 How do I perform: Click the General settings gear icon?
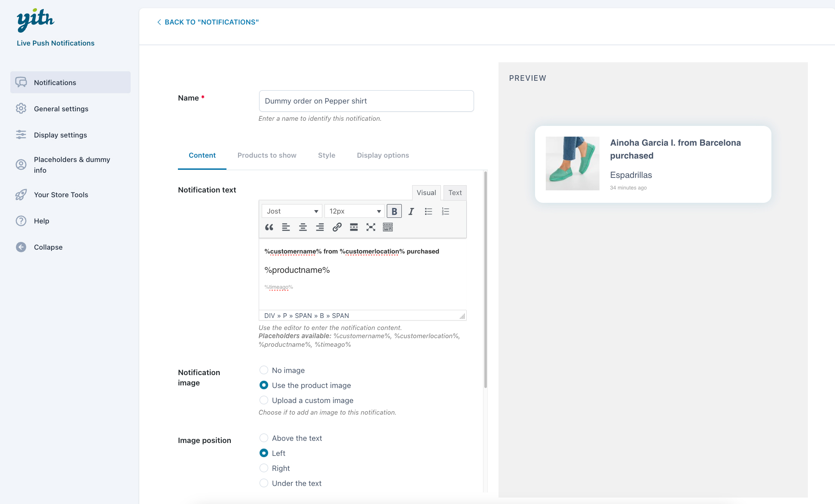point(21,108)
